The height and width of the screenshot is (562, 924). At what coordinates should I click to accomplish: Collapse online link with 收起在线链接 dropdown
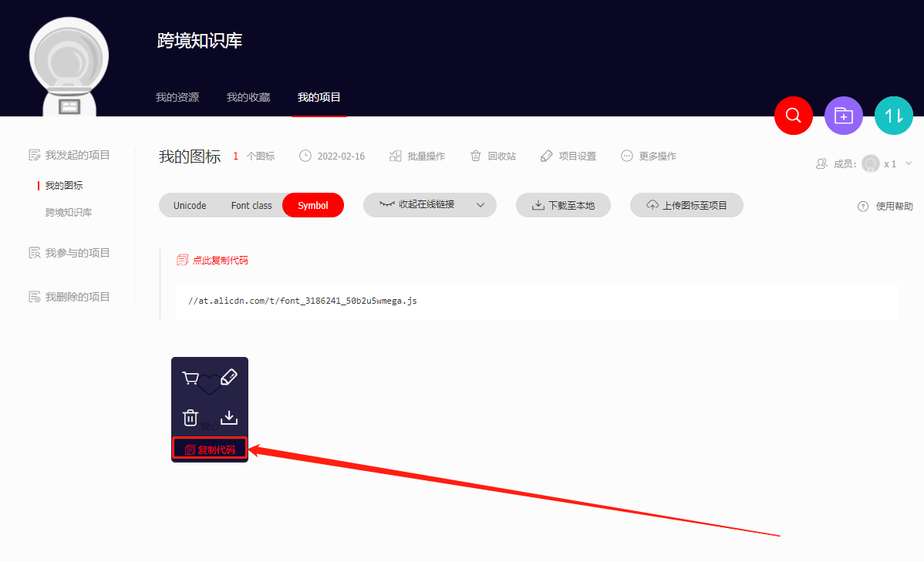pos(430,205)
